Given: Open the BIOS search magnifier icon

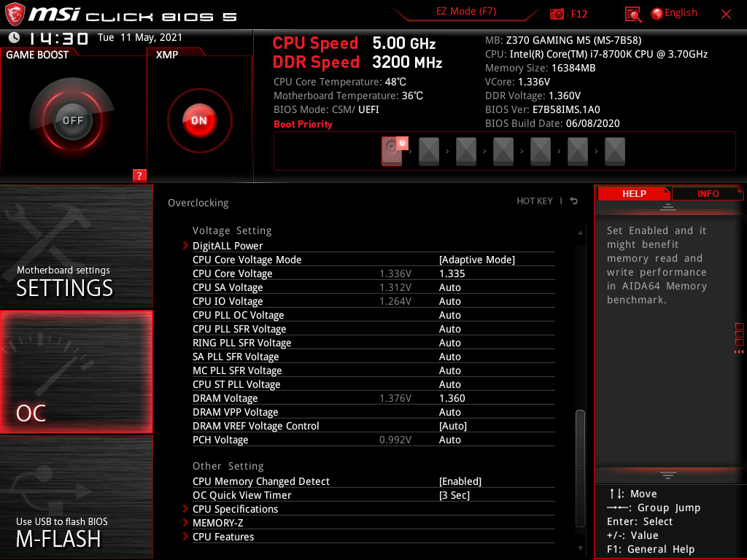Looking at the screenshot, I should click(632, 15).
